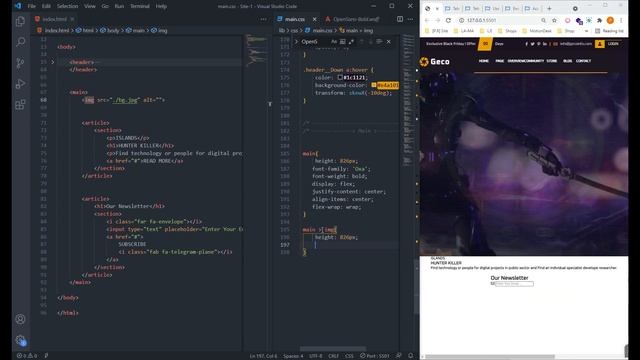
Task: Open a new tab in Chrome
Action: (x=549, y=9)
